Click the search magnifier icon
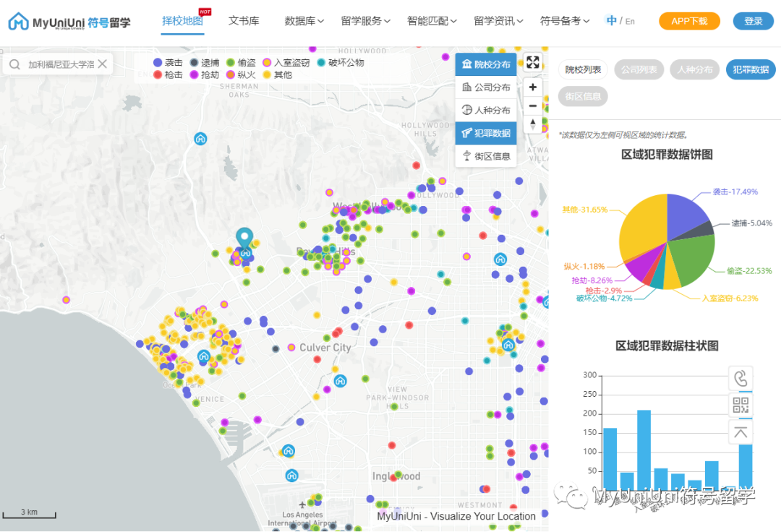This screenshot has width=781, height=532. [x=14, y=64]
